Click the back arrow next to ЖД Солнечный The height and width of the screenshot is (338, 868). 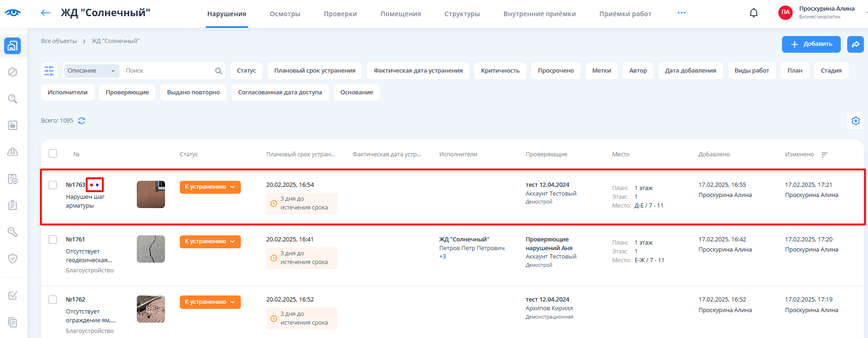[45, 13]
